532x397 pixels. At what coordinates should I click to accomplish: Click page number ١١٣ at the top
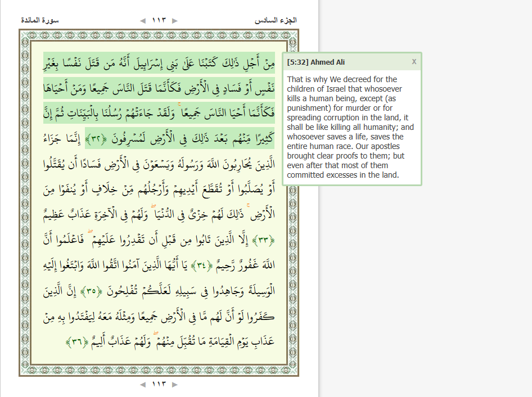159,21
